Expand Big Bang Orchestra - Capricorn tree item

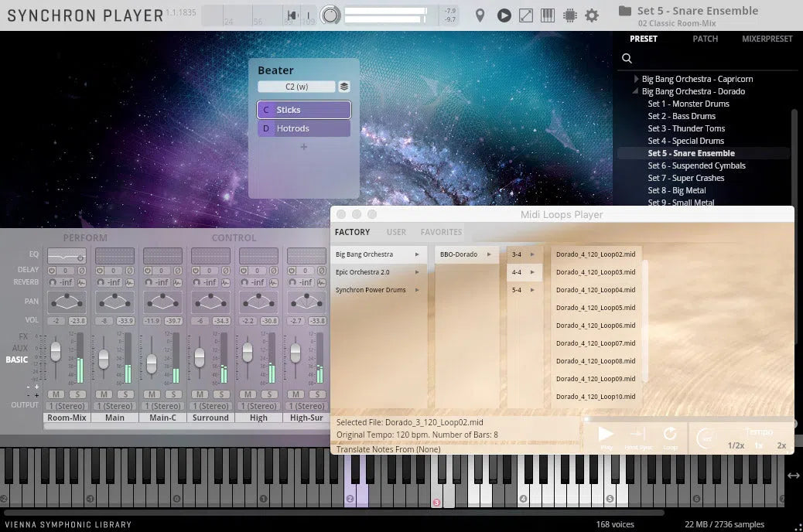[636, 79]
